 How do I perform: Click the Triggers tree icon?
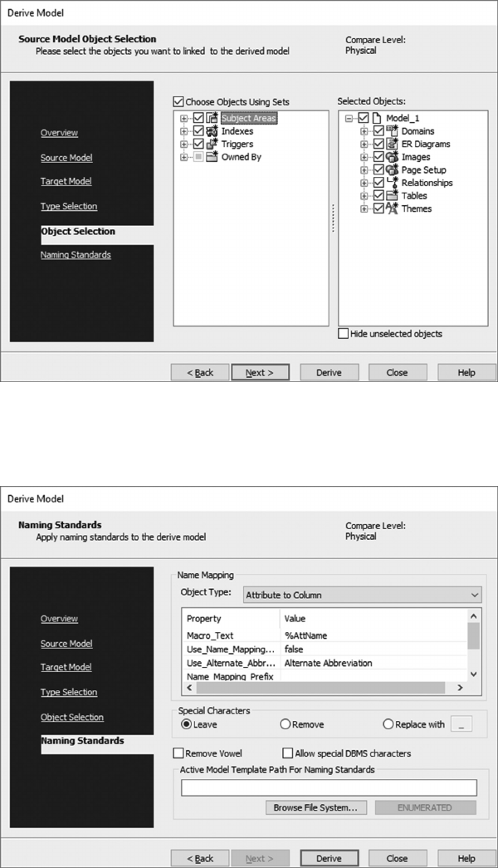[212, 144]
